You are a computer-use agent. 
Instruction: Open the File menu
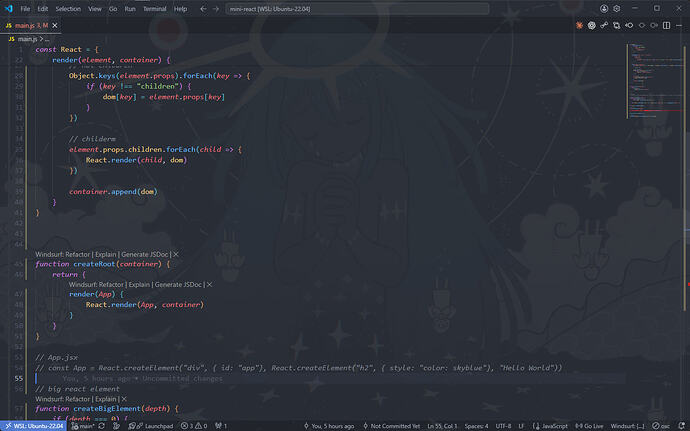[x=25, y=9]
